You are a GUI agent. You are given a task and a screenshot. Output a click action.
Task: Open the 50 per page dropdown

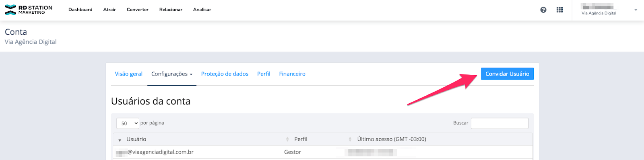128,123
